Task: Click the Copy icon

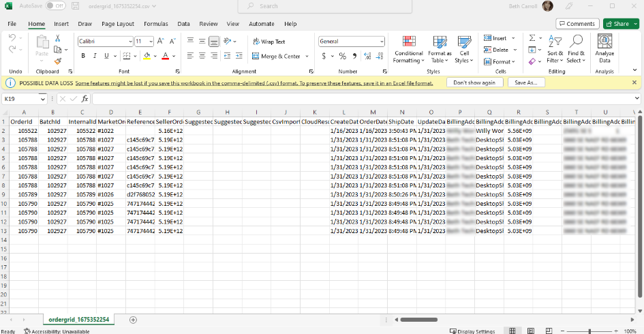Action: (x=57, y=50)
